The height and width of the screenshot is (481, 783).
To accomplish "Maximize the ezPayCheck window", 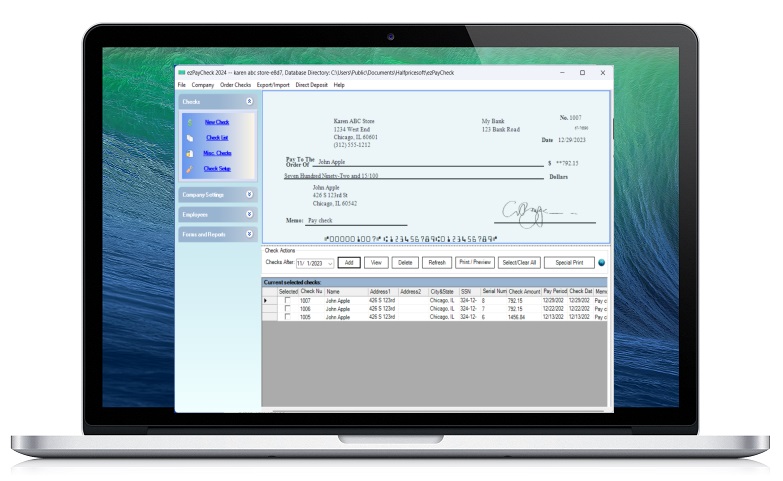I will point(582,73).
